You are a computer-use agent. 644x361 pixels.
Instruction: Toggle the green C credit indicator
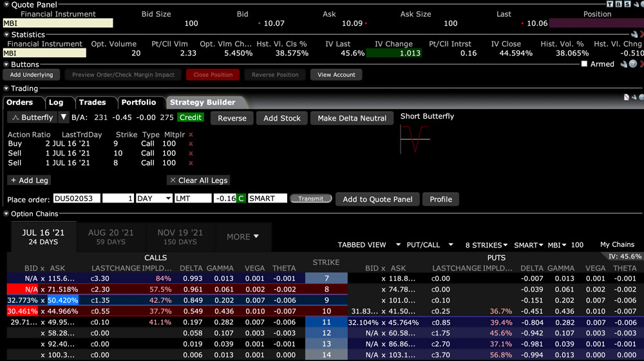click(241, 199)
